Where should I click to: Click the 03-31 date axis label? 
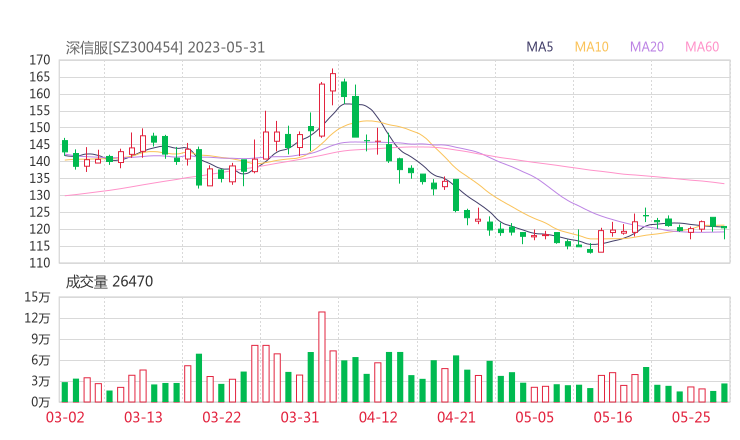tap(300, 417)
